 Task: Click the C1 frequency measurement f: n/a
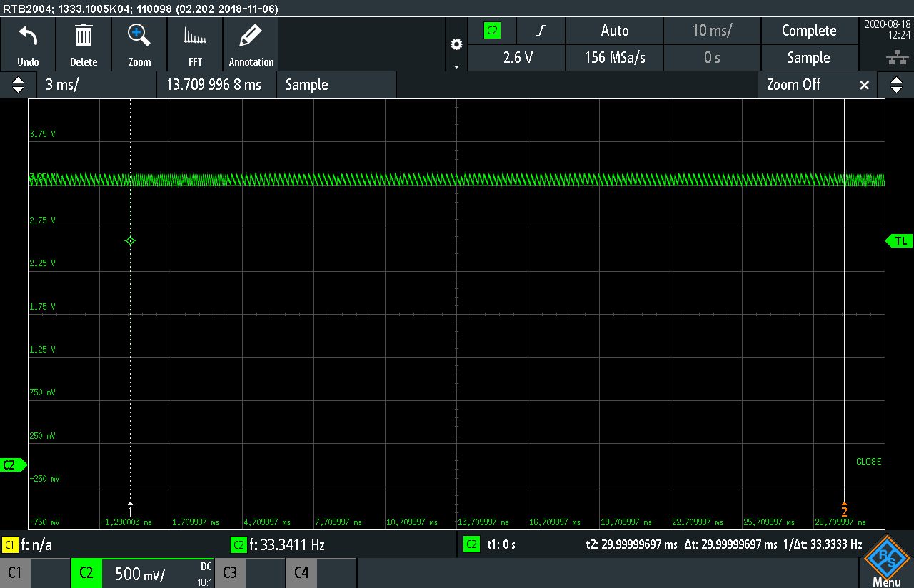pyautogui.click(x=36, y=545)
